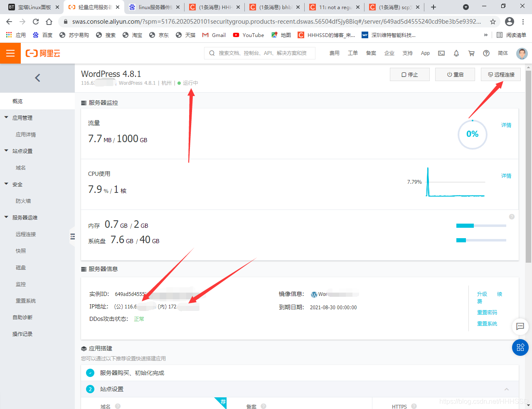Open the shopping cart icon

pos(471,53)
